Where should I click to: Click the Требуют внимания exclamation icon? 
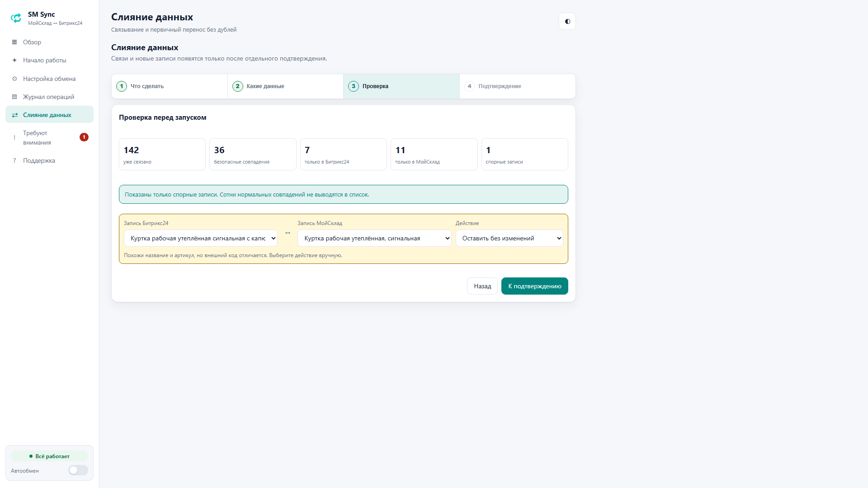(14, 137)
